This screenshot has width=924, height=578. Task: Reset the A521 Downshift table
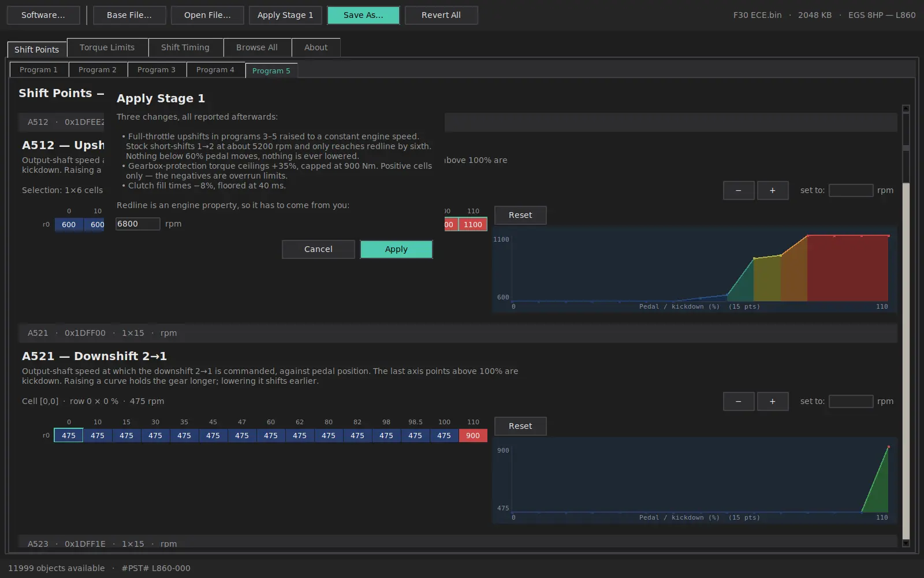pos(520,426)
